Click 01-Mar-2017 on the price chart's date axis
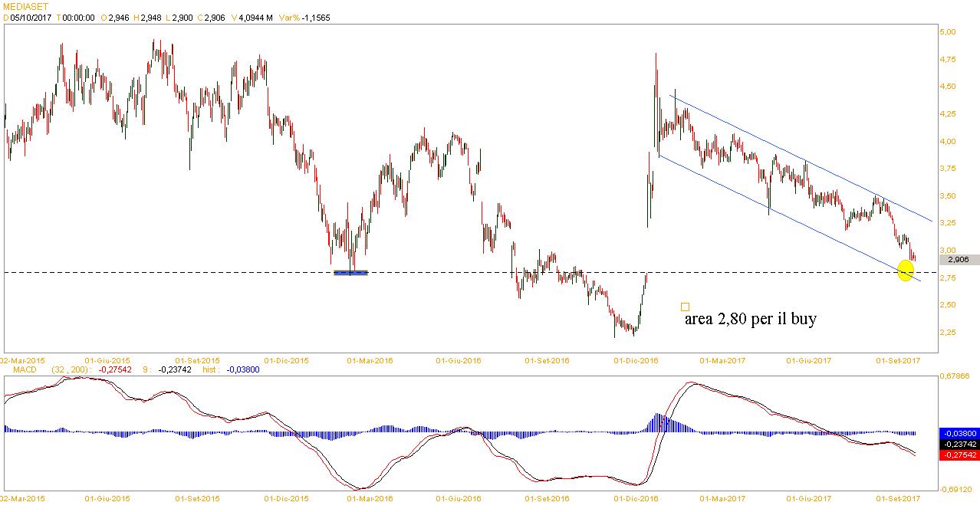 point(724,359)
